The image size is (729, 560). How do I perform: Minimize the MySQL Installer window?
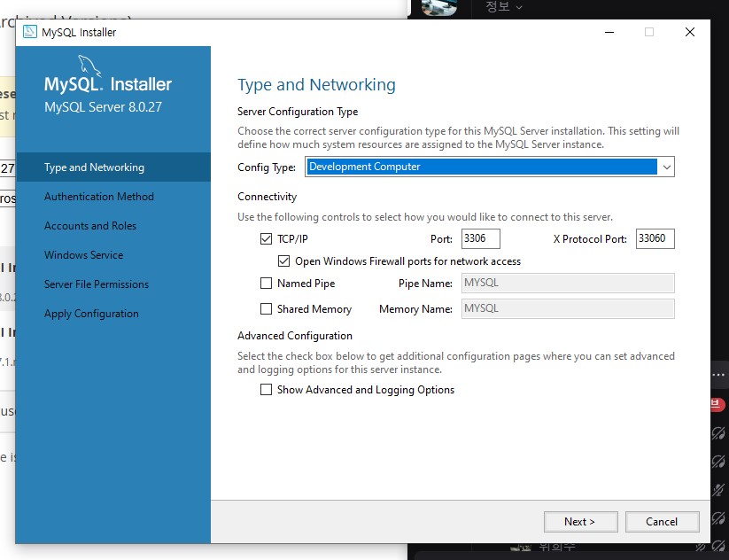tap(609, 32)
